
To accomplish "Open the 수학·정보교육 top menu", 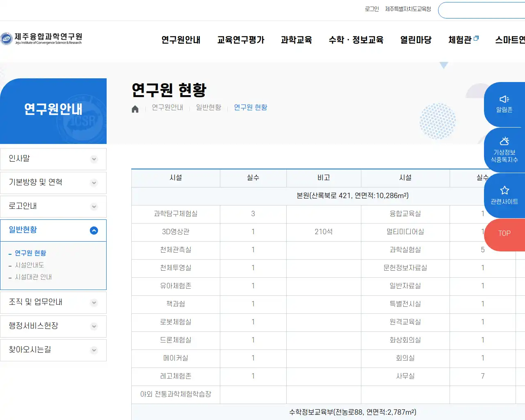I will 356,40.
